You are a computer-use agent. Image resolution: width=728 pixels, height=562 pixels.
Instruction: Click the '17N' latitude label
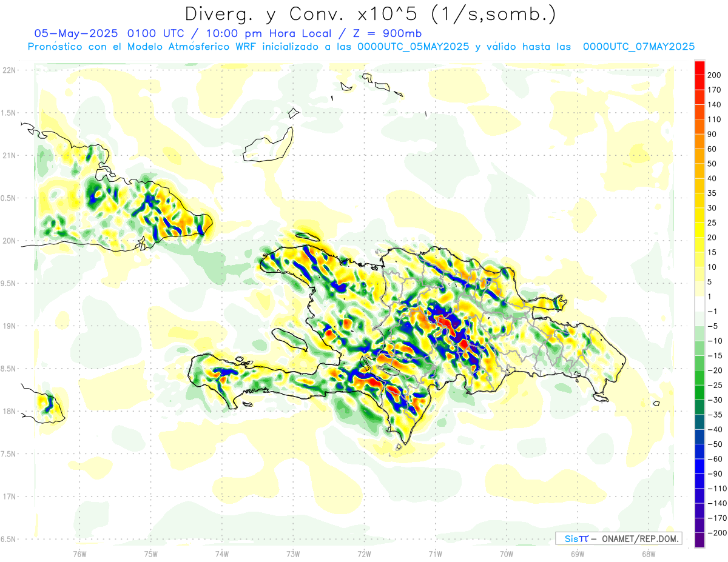pos(9,497)
